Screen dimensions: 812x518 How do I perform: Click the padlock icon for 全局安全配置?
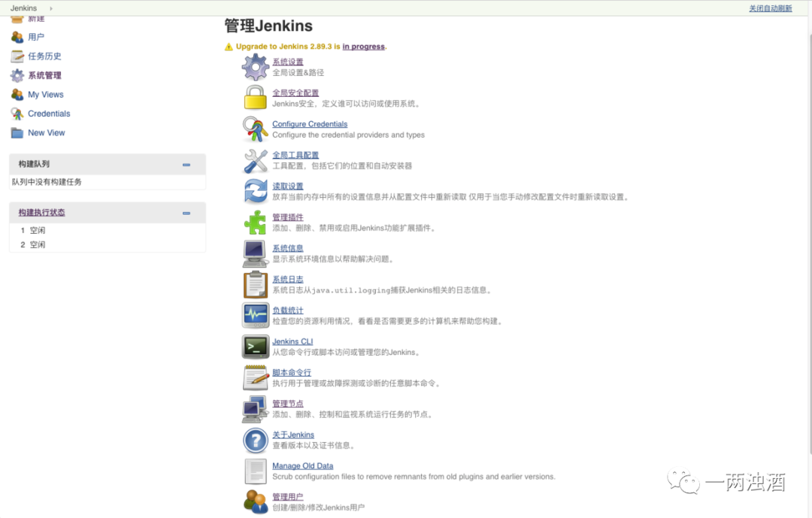click(256, 98)
